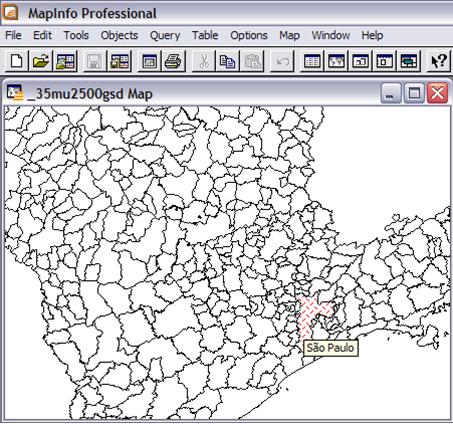This screenshot has height=424, width=453.
Task: Click the New Grapher window icon
Action: (x=360, y=61)
